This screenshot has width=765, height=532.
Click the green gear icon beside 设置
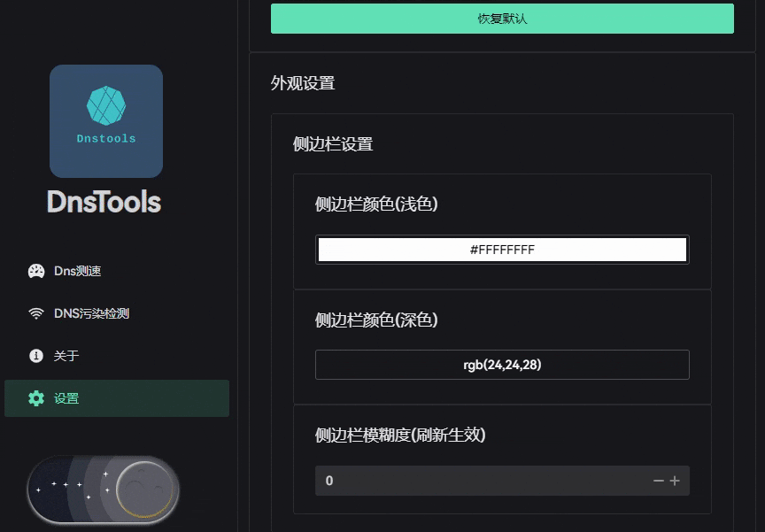click(x=35, y=398)
